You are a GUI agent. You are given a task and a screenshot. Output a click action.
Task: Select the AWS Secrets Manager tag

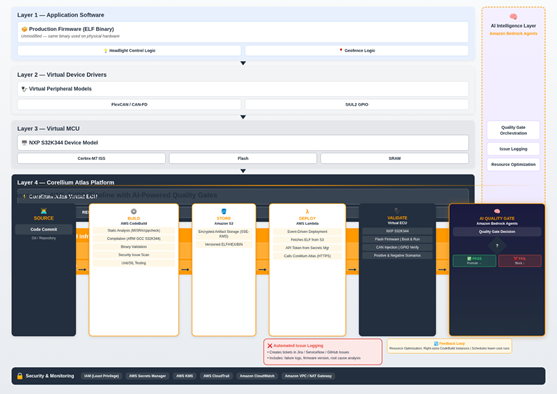[x=147, y=376]
